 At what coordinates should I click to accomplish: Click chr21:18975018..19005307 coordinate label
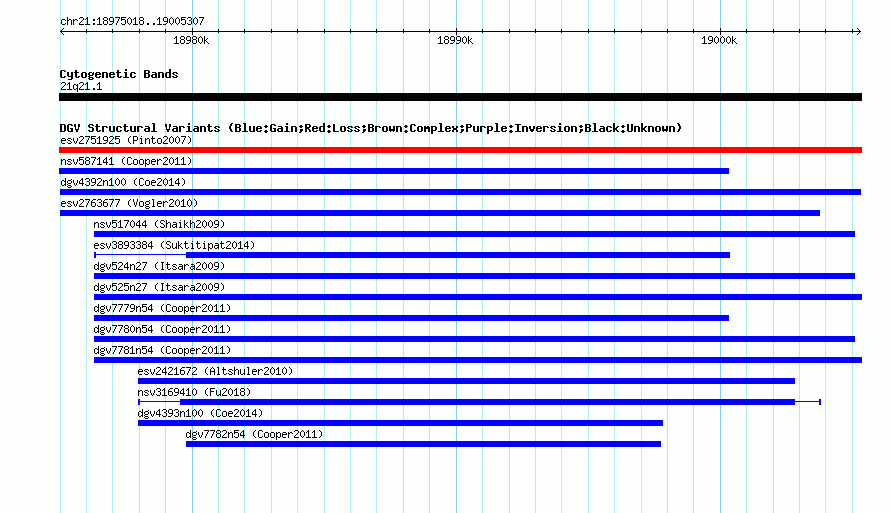(132, 21)
